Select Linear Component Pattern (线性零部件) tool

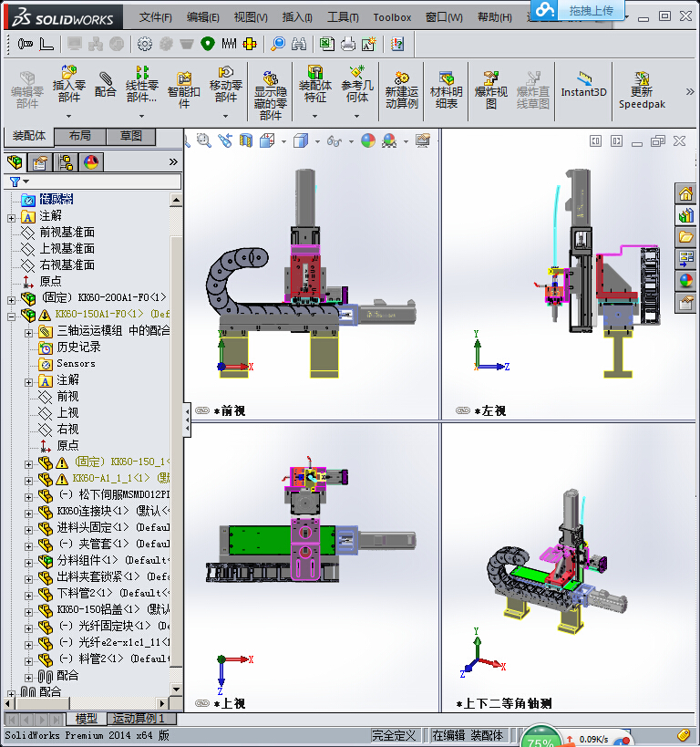pyautogui.click(x=141, y=84)
